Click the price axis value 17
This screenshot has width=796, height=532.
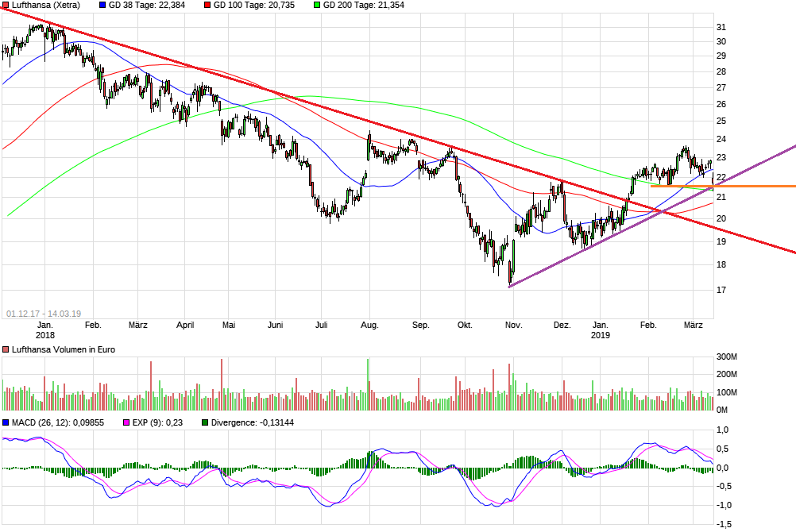click(721, 290)
